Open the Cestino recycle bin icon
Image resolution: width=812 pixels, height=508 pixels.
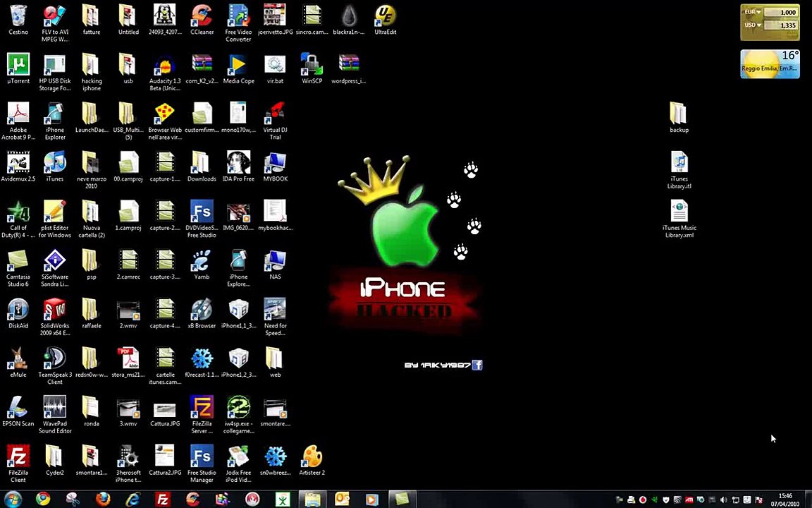[18, 20]
